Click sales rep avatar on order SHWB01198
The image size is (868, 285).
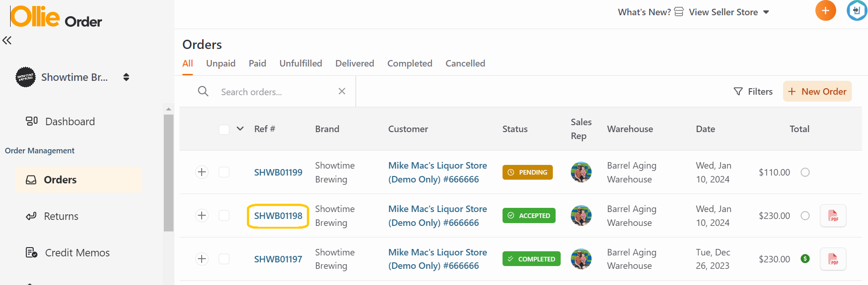tap(581, 216)
